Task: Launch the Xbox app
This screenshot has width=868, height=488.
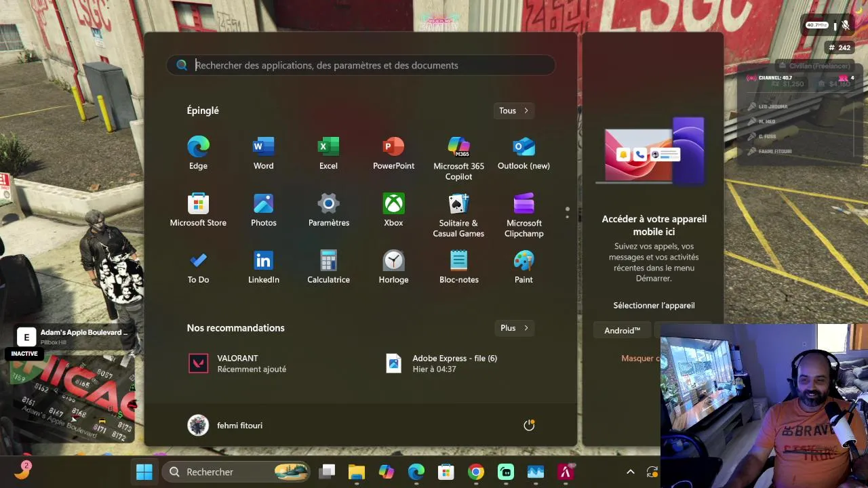Action: (x=393, y=211)
